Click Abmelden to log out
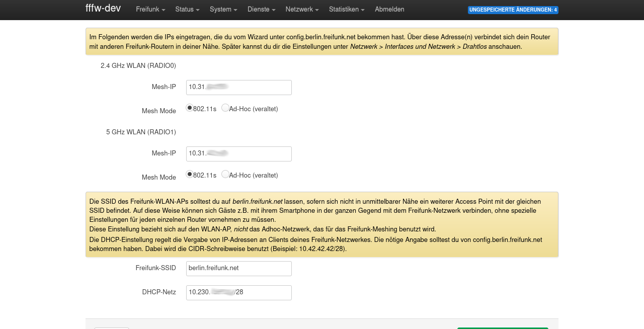The width and height of the screenshot is (644, 329). (x=389, y=10)
